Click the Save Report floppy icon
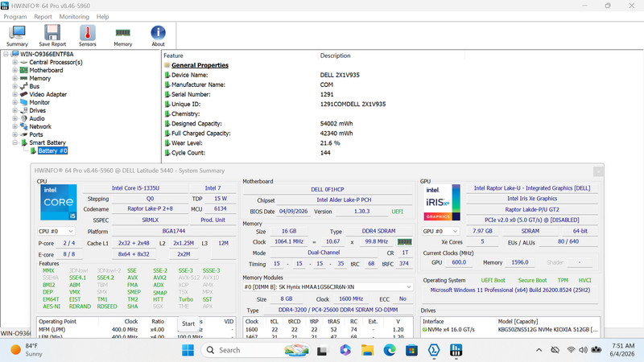The width and height of the screenshot is (644, 362). pyautogui.click(x=52, y=35)
